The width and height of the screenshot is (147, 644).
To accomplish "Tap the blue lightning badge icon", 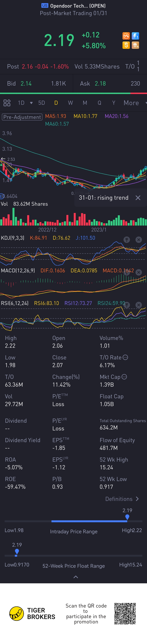I will click(x=136, y=36).
